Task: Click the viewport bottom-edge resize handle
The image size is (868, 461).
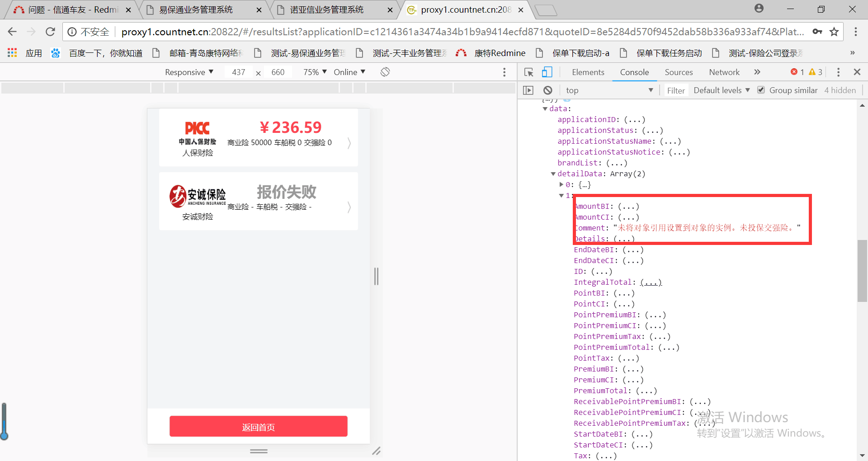Action: click(x=259, y=451)
